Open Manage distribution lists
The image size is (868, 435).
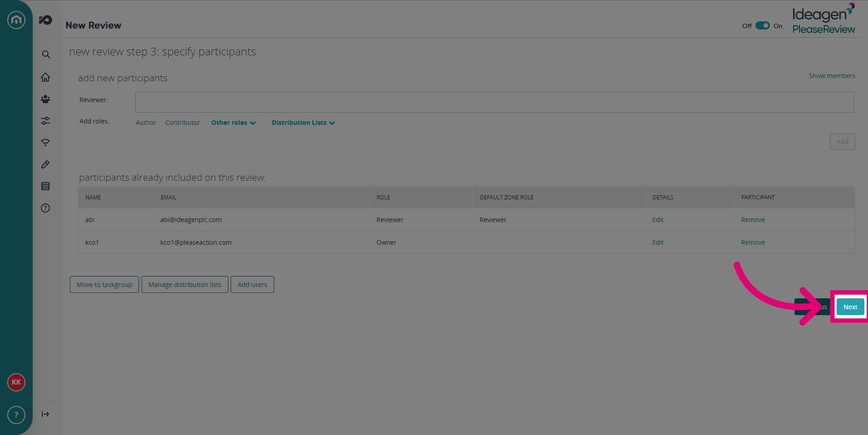click(x=185, y=285)
